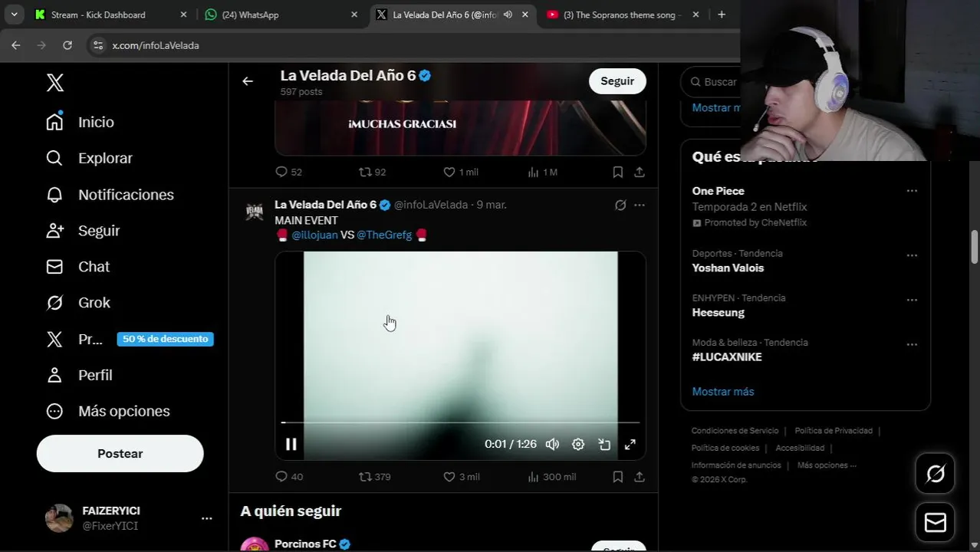The width and height of the screenshot is (980, 552).
Task: Open Política de Privacidad link
Action: (834, 431)
